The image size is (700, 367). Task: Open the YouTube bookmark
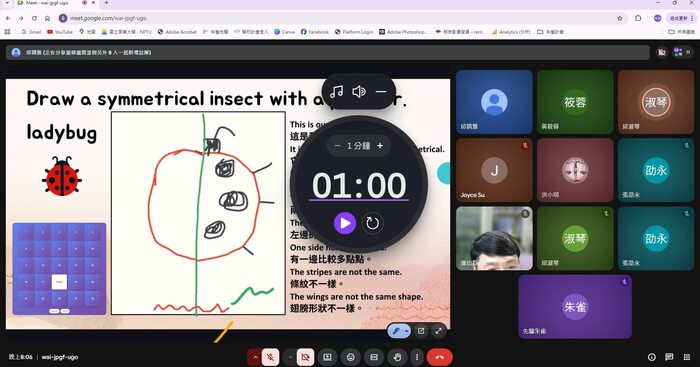click(60, 32)
